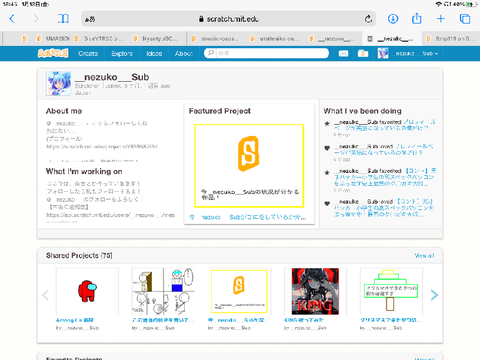Open the Safari downloads icon
This screenshot has height=360, width=480.
pos(393,19)
